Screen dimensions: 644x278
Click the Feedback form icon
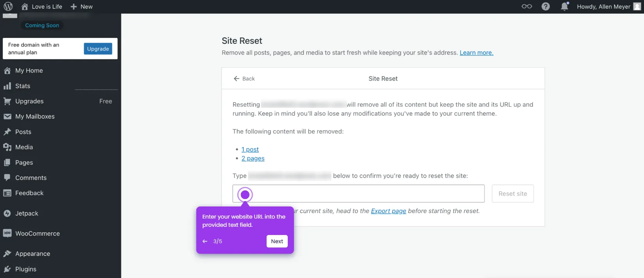click(x=7, y=193)
